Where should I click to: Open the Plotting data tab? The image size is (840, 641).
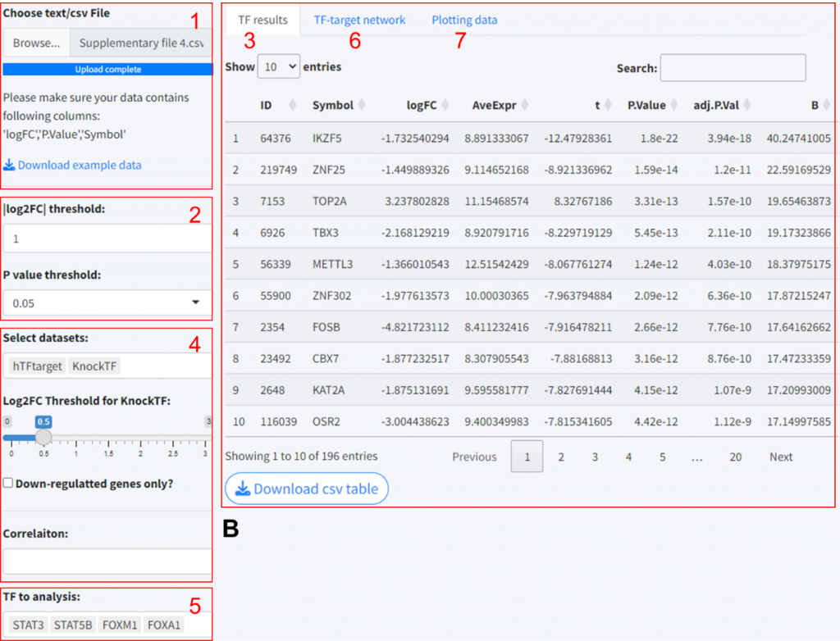pyautogui.click(x=464, y=20)
